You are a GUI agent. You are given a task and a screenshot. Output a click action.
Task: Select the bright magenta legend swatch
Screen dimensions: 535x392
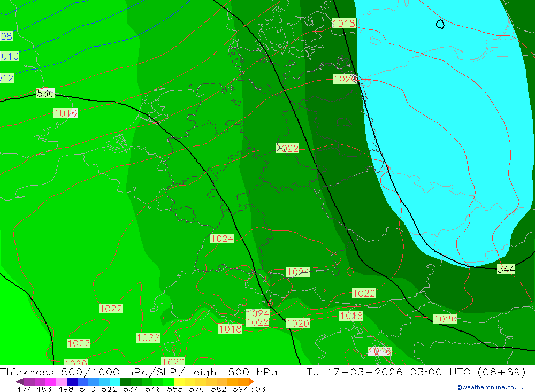(50, 381)
